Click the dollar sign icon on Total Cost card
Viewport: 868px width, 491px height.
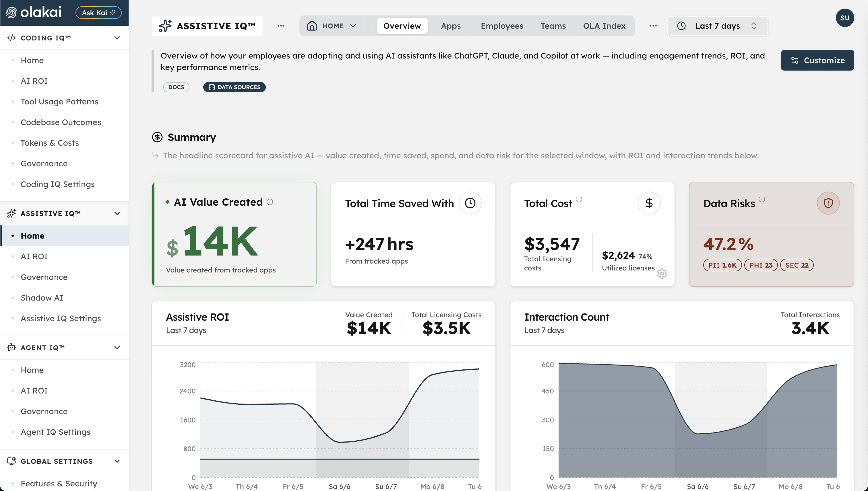649,203
